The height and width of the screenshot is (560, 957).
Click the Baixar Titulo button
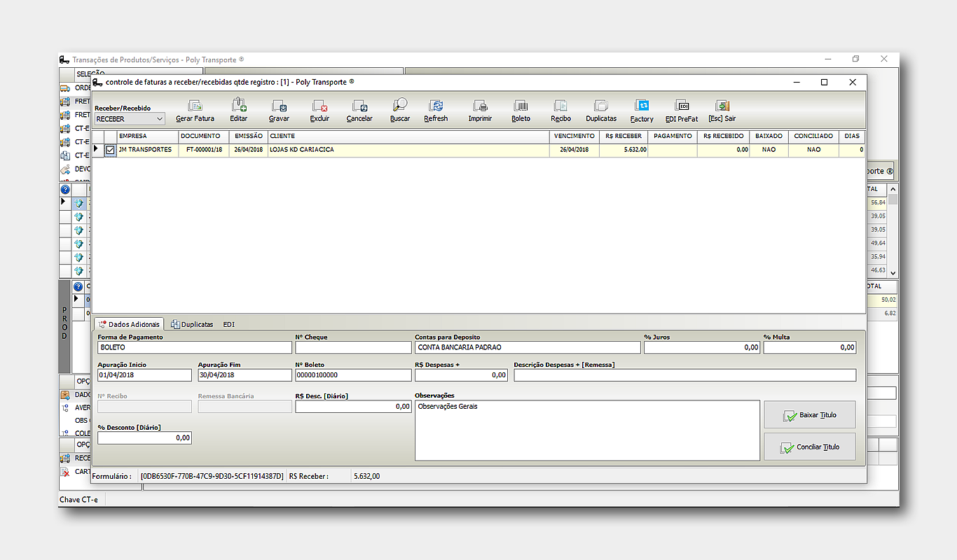pos(810,415)
